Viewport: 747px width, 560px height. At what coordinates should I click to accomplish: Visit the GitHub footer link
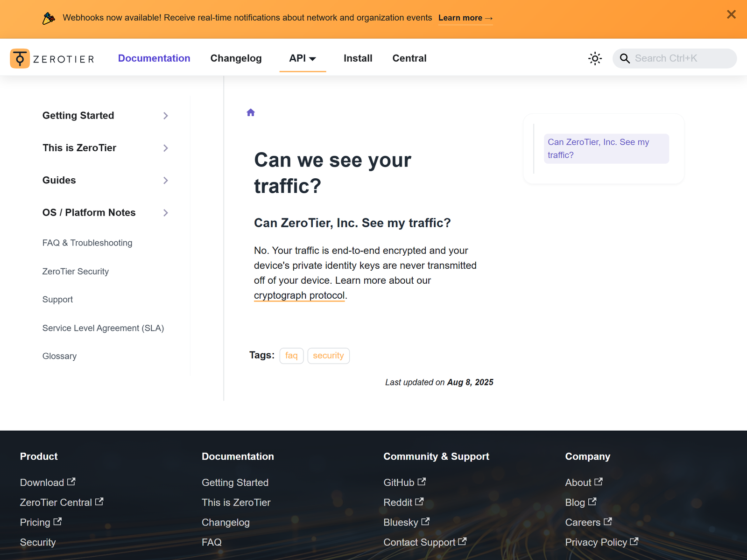(399, 483)
